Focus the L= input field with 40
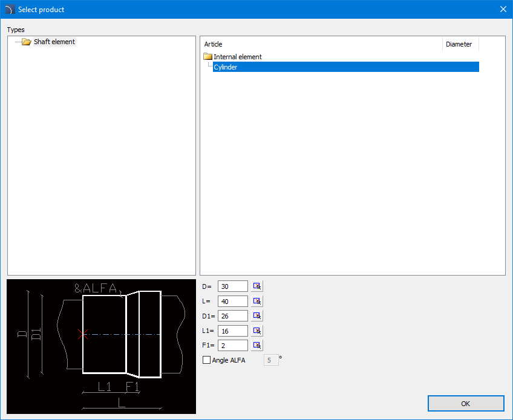This screenshot has width=513, height=420. [232, 301]
